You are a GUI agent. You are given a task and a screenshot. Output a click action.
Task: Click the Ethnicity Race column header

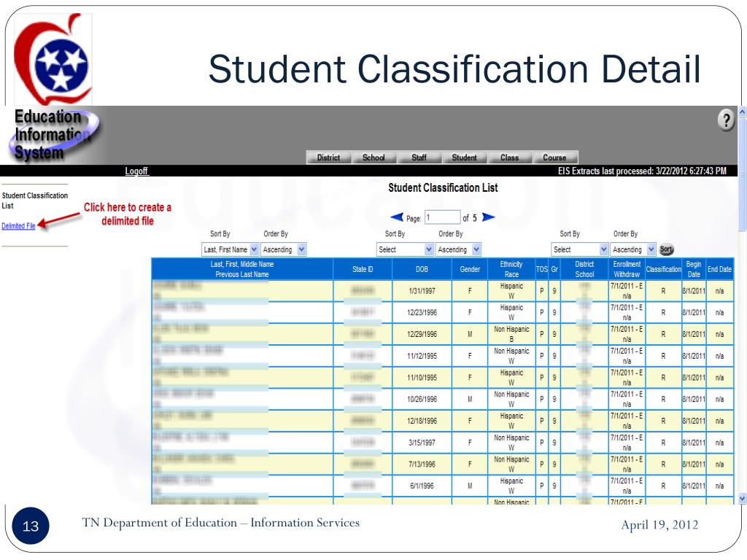[511, 269]
